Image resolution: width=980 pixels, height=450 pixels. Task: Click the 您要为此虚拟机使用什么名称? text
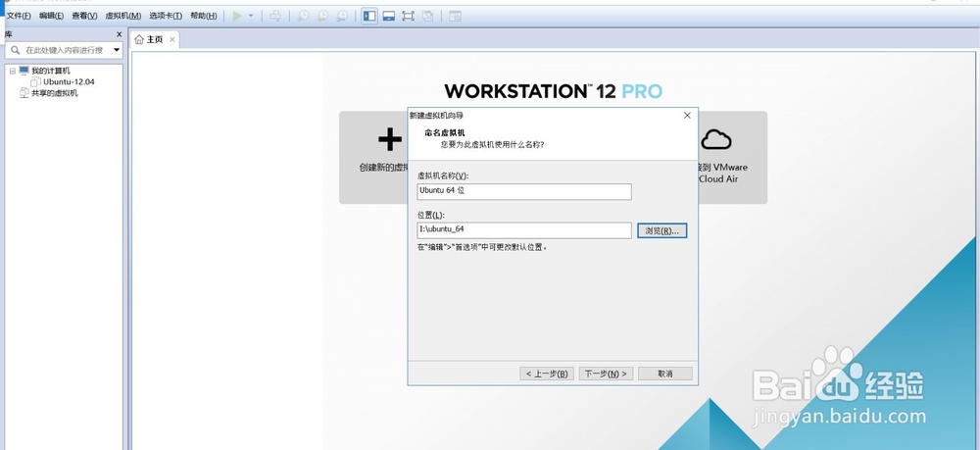coord(492,145)
